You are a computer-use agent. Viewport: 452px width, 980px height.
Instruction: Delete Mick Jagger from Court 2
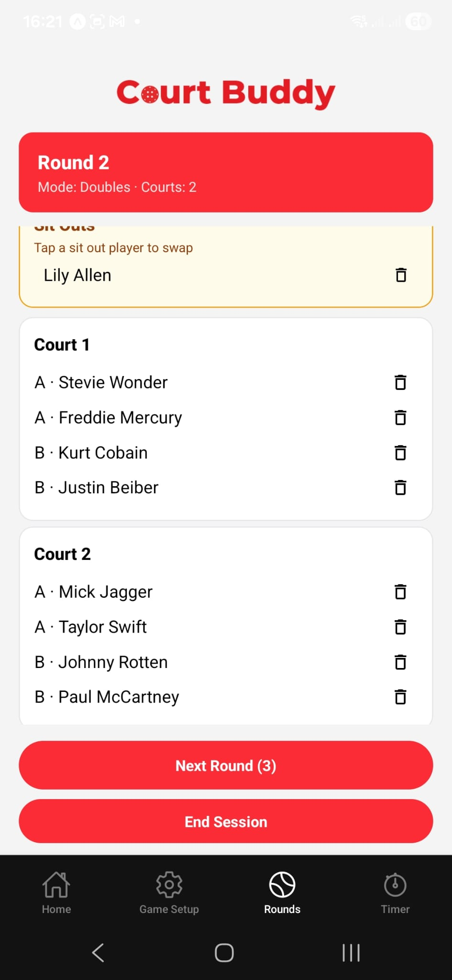(400, 592)
